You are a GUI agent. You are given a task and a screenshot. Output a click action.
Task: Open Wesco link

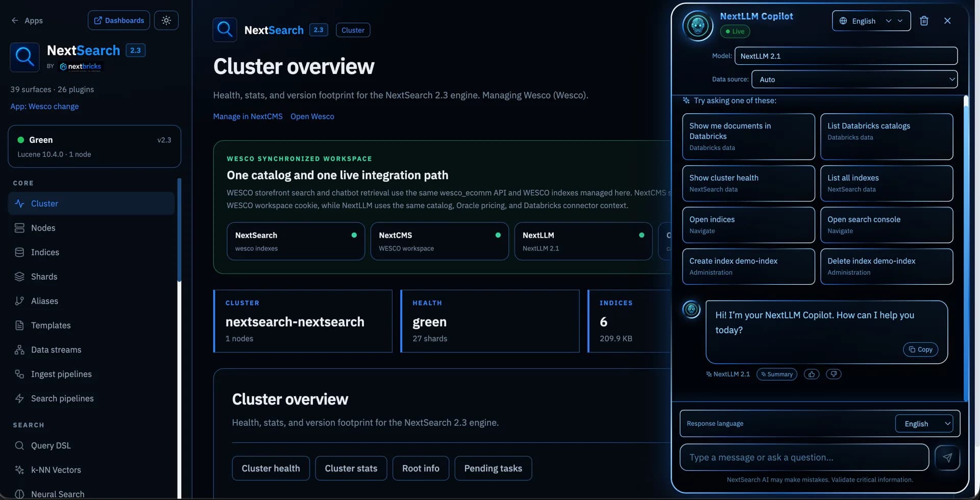pyautogui.click(x=312, y=116)
